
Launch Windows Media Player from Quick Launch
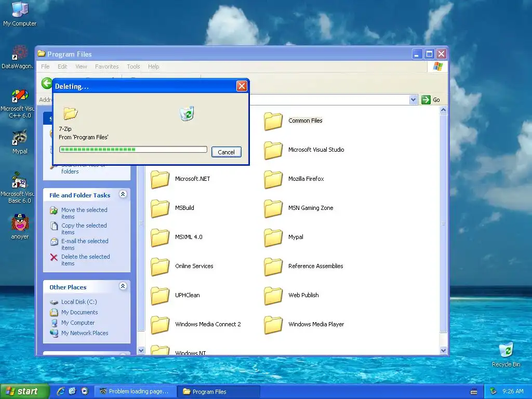click(x=85, y=391)
